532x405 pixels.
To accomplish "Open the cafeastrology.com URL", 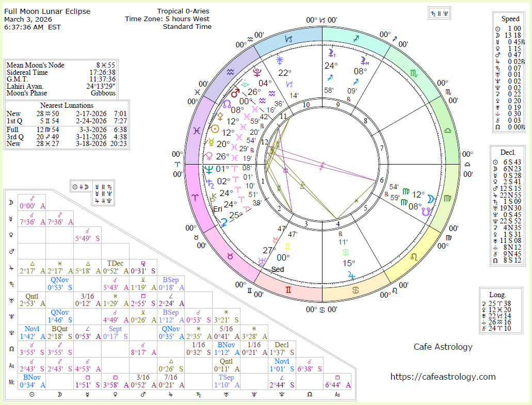I will click(443, 377).
